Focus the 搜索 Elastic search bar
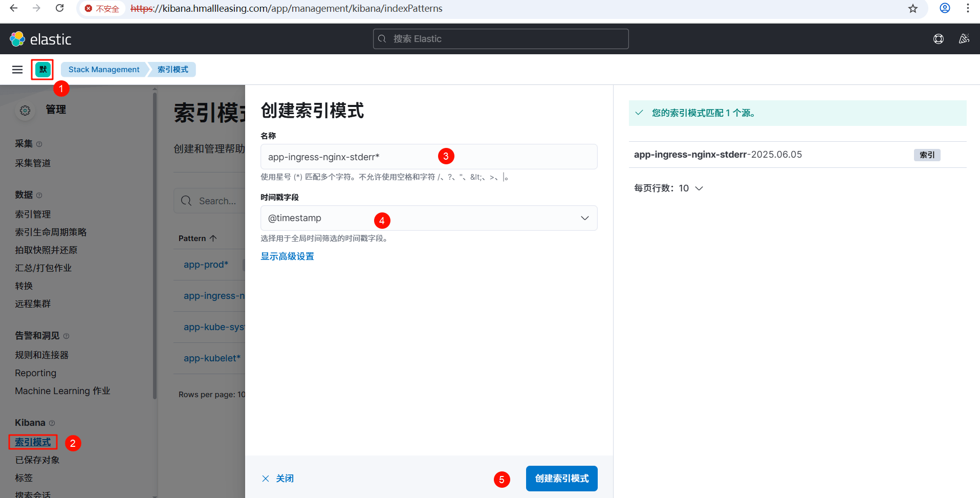The width and height of the screenshot is (980, 498). 500,39
